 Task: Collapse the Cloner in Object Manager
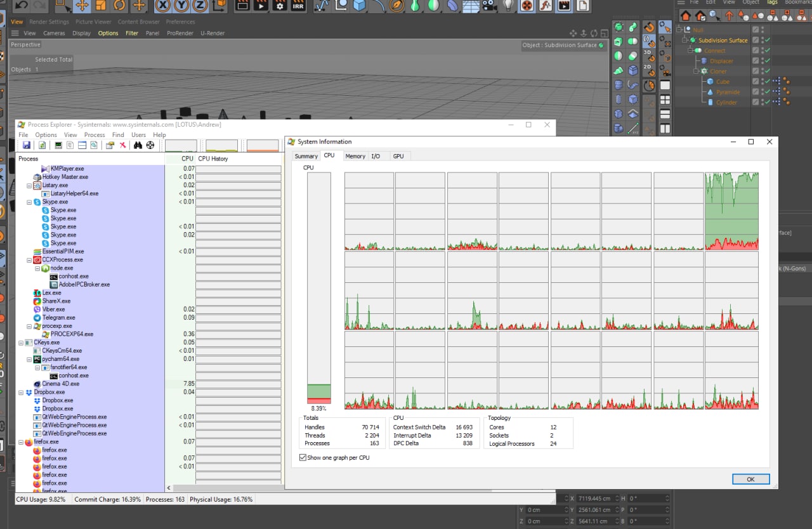point(696,71)
